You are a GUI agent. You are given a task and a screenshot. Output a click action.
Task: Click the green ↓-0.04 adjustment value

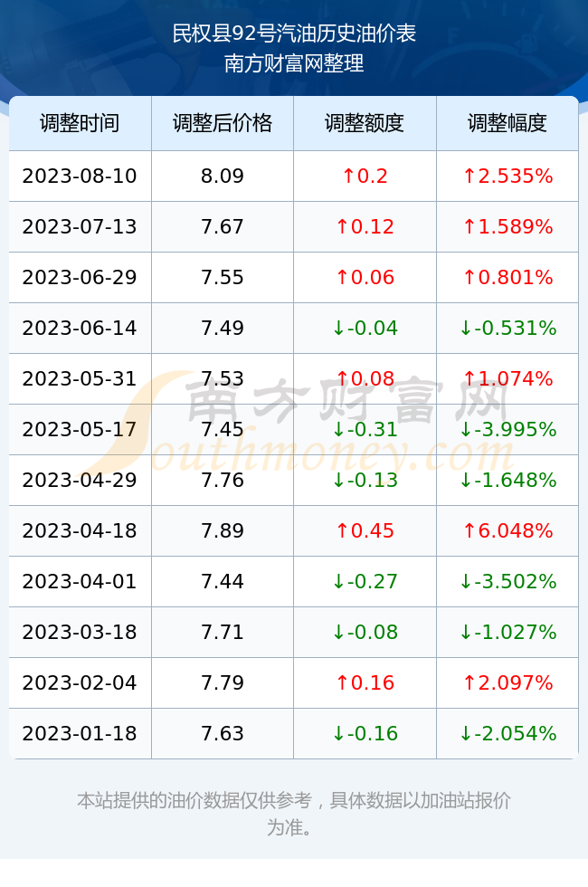click(x=365, y=328)
